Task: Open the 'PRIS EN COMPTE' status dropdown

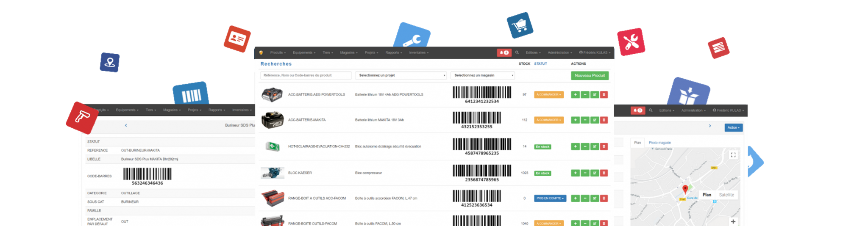Action: pos(550,198)
